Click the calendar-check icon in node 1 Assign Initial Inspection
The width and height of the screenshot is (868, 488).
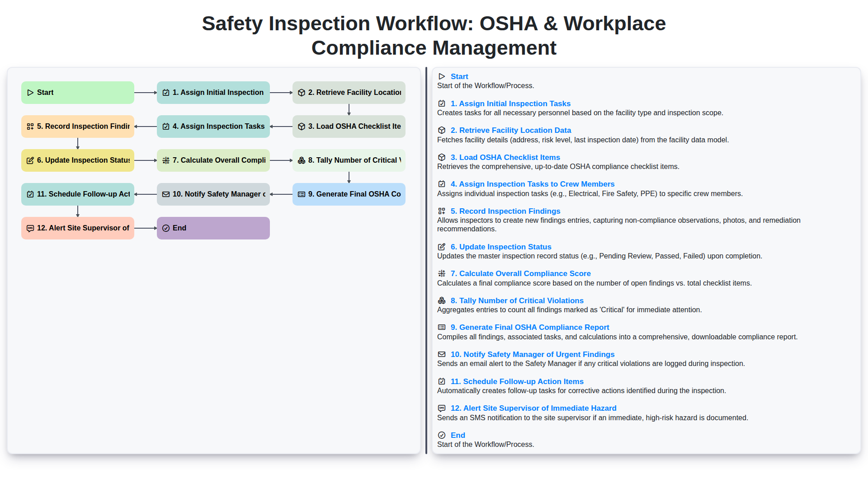(166, 93)
